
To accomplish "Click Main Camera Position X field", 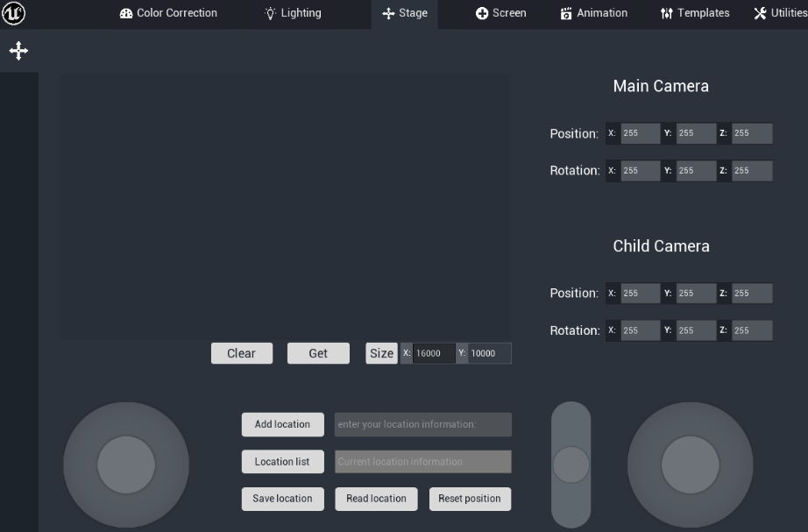I will (640, 133).
